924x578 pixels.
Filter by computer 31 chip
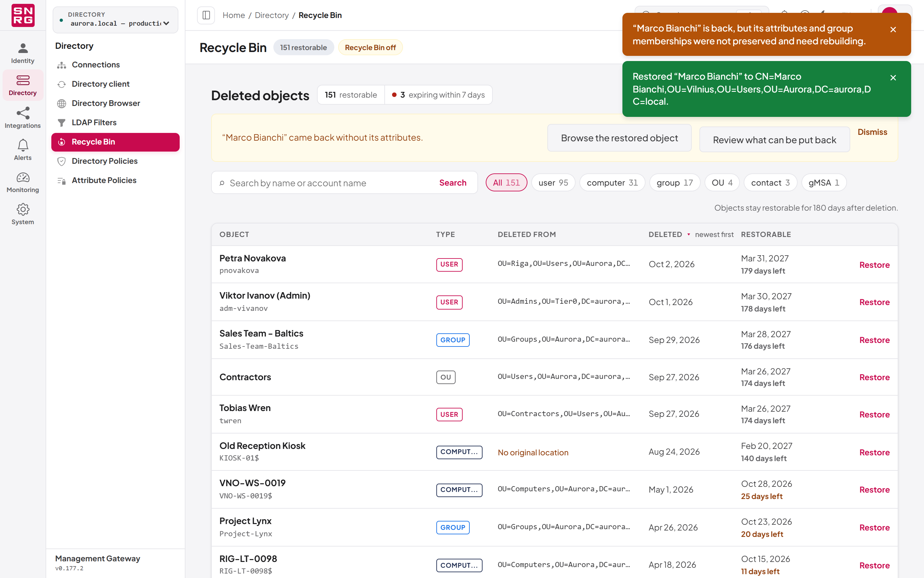pos(612,183)
